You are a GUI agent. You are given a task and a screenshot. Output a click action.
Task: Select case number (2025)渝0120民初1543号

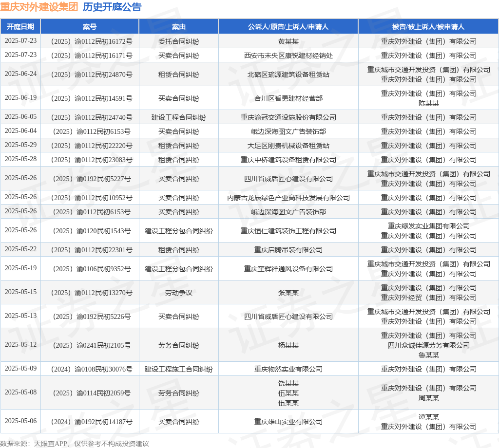[92, 231]
